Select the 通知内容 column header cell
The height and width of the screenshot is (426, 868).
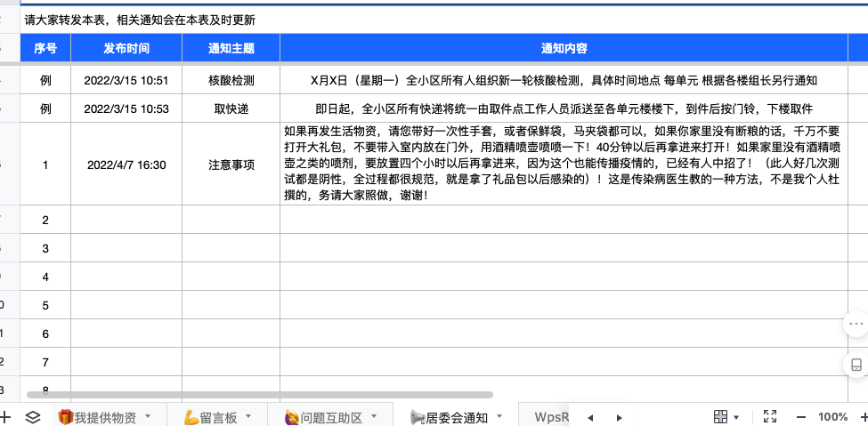point(564,48)
